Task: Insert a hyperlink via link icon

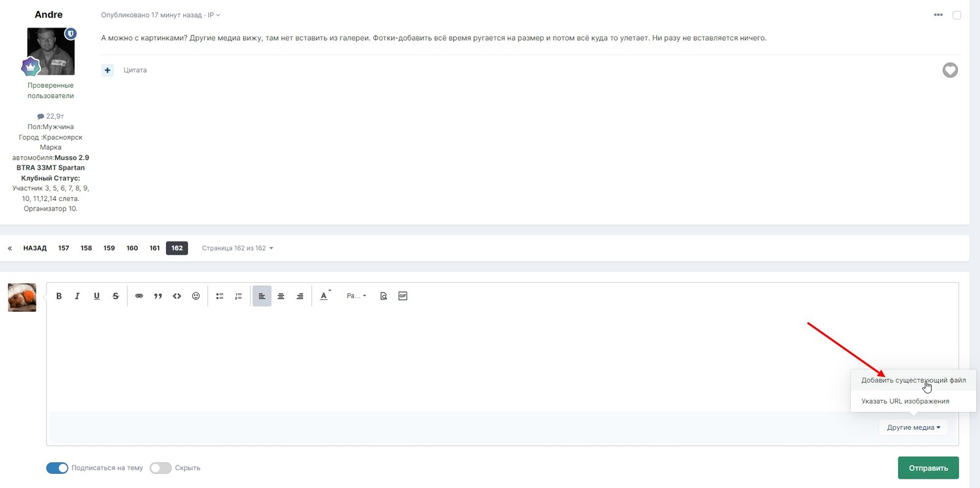Action: 139,296
